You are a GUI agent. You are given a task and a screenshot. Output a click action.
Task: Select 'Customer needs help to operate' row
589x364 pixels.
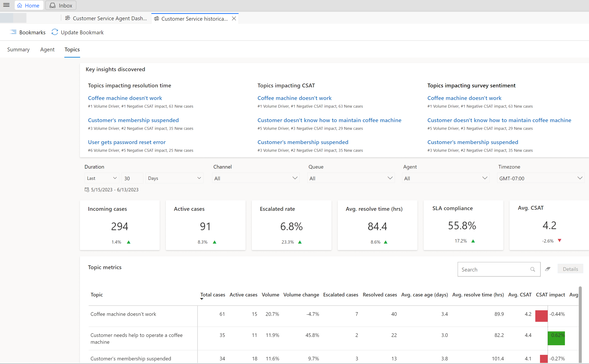(333, 338)
